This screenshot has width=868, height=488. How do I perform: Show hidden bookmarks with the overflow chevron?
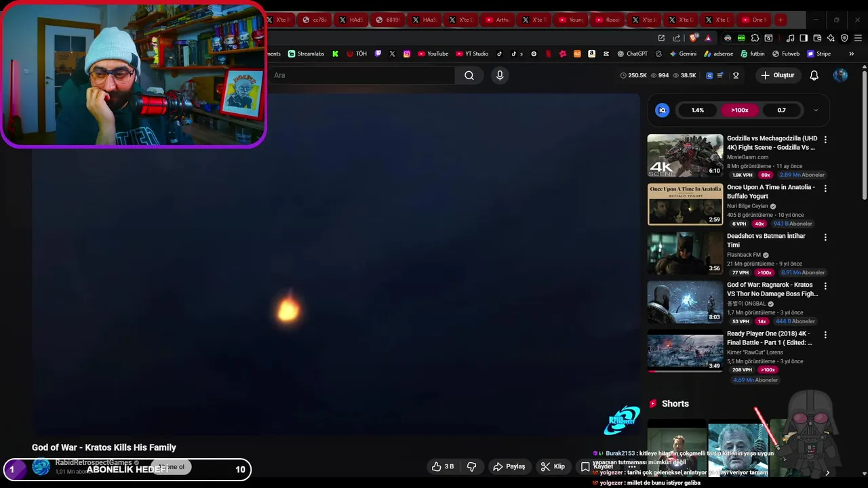click(851, 54)
